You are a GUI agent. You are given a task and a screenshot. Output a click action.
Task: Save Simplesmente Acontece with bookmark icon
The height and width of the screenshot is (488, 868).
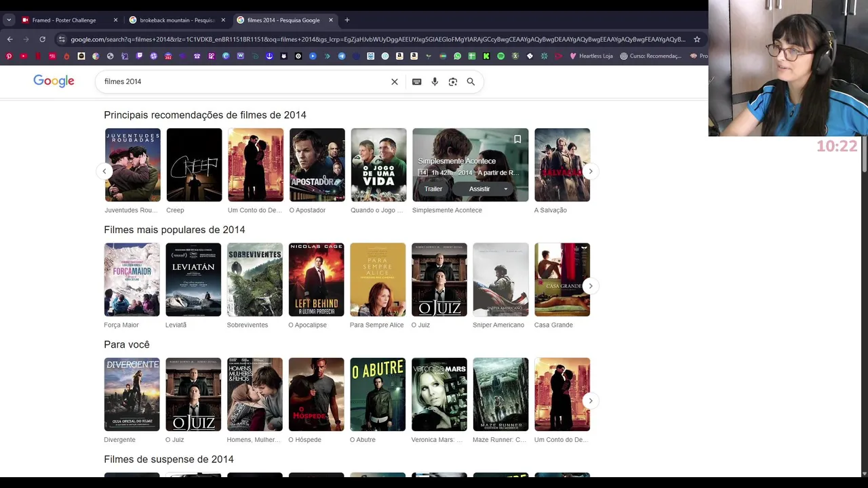coord(517,139)
